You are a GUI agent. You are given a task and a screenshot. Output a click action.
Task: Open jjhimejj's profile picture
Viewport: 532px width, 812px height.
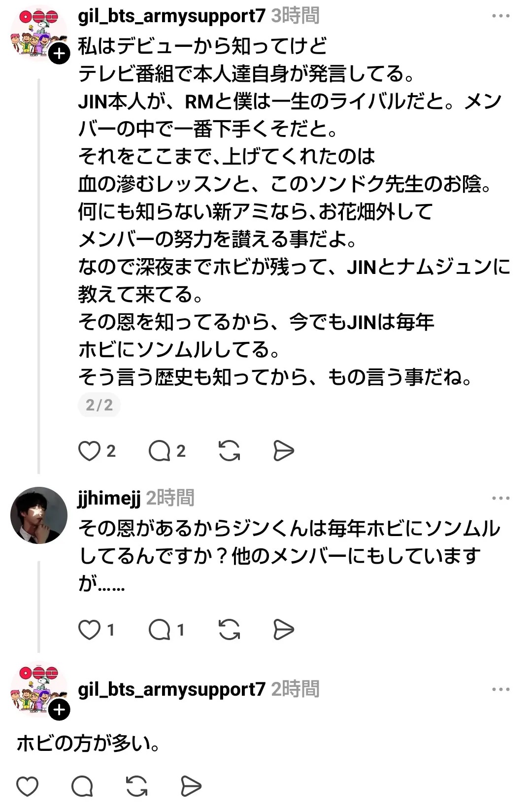(x=39, y=515)
